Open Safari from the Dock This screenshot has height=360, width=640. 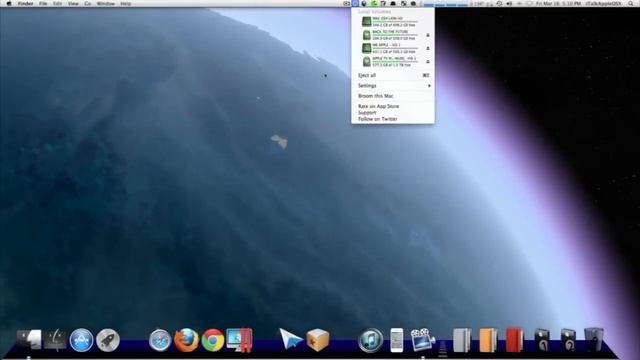pos(160,340)
